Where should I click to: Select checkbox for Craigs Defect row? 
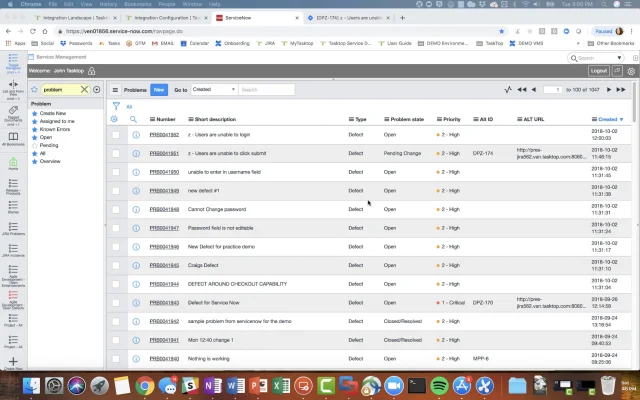(x=116, y=266)
